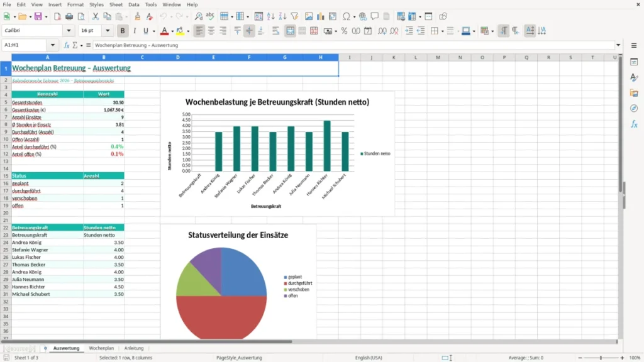Open font color dropdown arrow
The width and height of the screenshot is (644, 362).
click(x=172, y=31)
